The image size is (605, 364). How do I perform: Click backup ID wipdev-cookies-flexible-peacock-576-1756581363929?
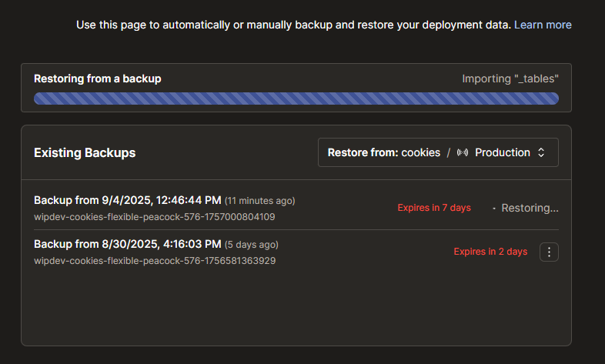(x=155, y=261)
